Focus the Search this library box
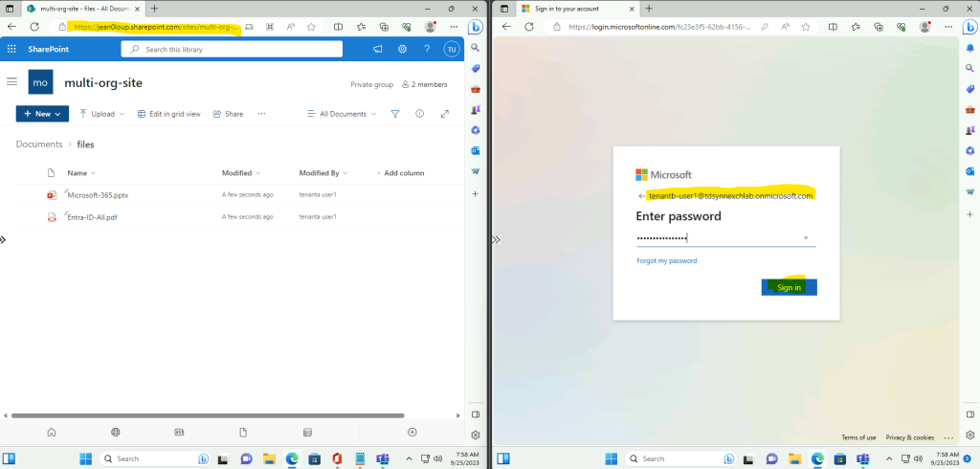 click(x=232, y=50)
